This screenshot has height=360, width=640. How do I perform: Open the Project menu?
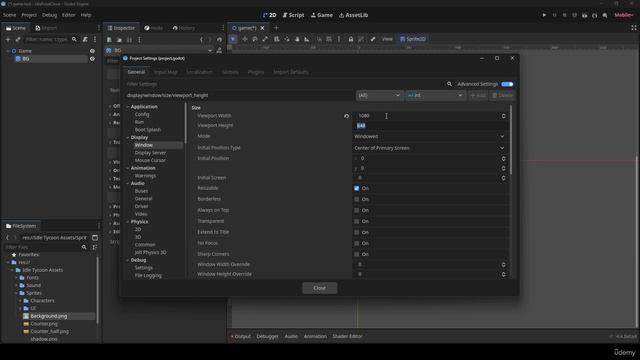click(x=29, y=15)
